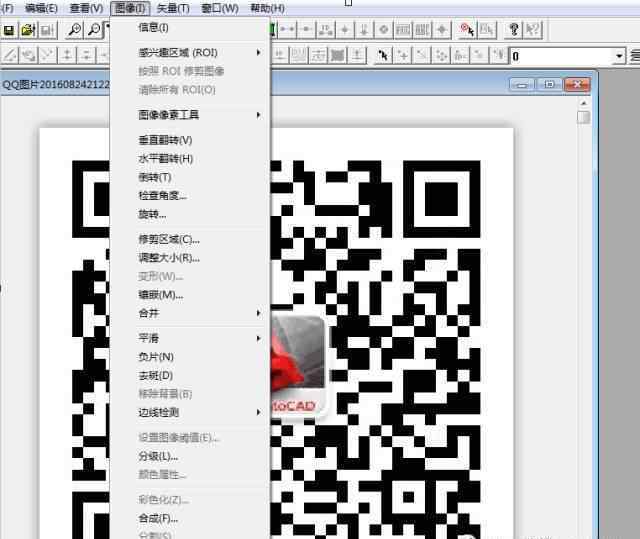Close the open 图像(I) menu
This screenshot has width=640, height=539.
[130, 8]
